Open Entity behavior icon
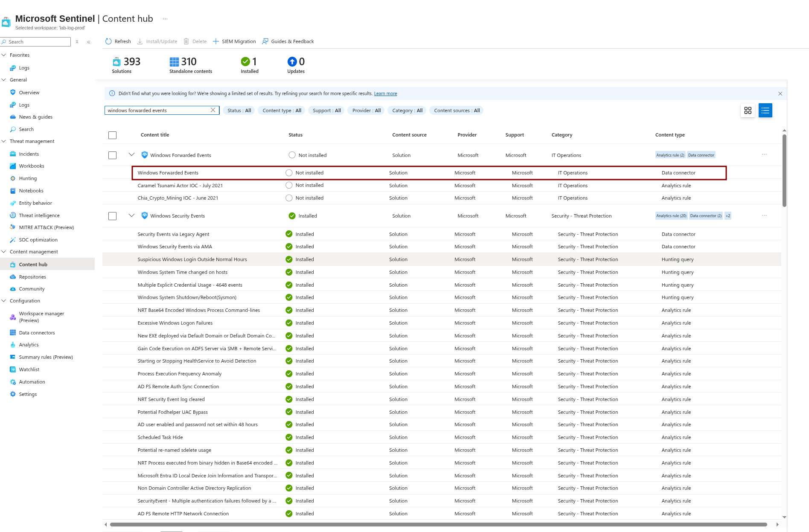809x532 pixels. point(13,203)
